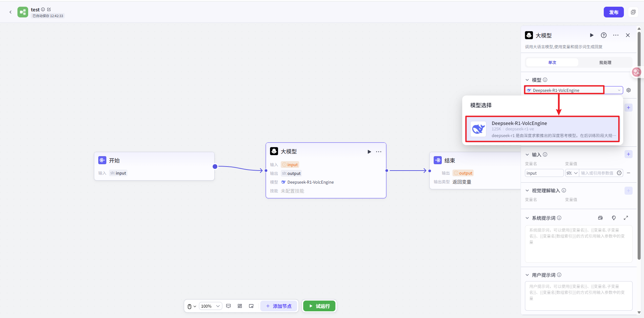The height and width of the screenshot is (318, 644).
Task: Switch to the 单次 tab
Action: [552, 62]
